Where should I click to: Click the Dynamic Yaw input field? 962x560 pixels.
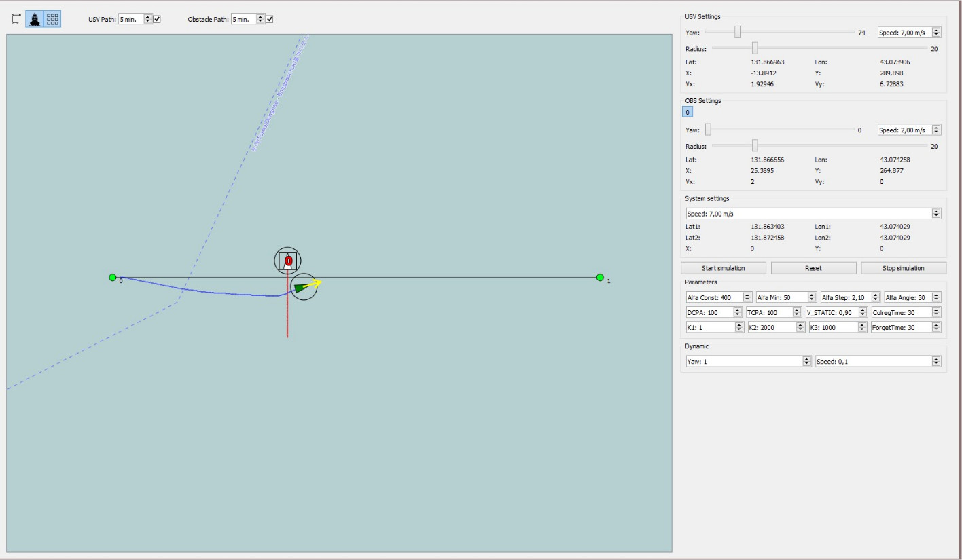pos(743,361)
